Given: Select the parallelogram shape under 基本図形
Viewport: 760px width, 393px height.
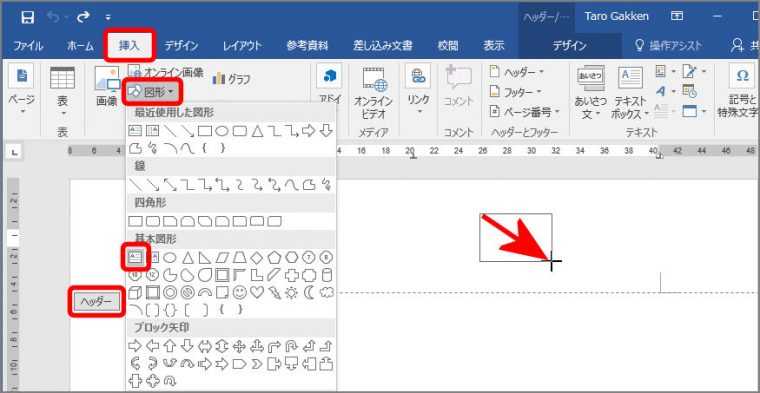Looking at the screenshot, I should 222,257.
